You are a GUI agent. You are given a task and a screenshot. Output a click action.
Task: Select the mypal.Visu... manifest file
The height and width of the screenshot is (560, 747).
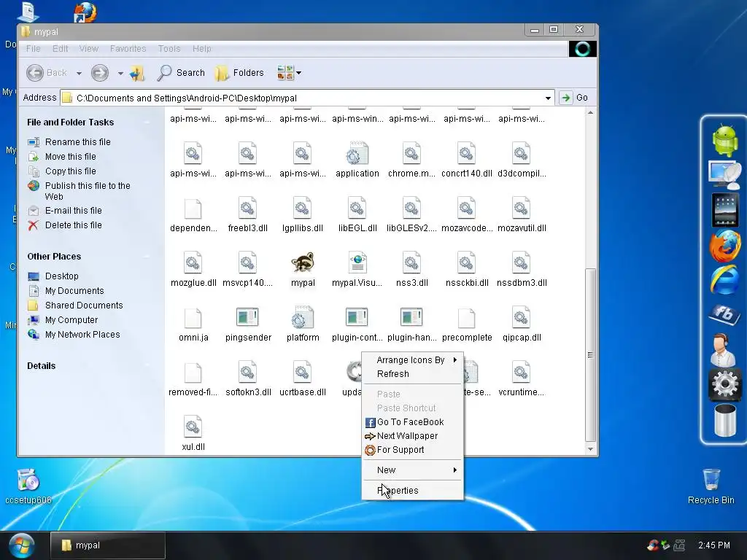[357, 262]
